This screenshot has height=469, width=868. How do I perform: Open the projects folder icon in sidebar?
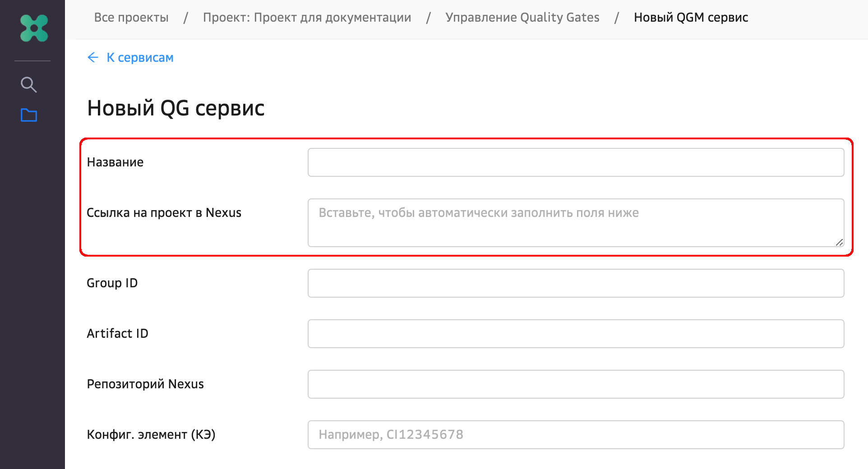29,115
